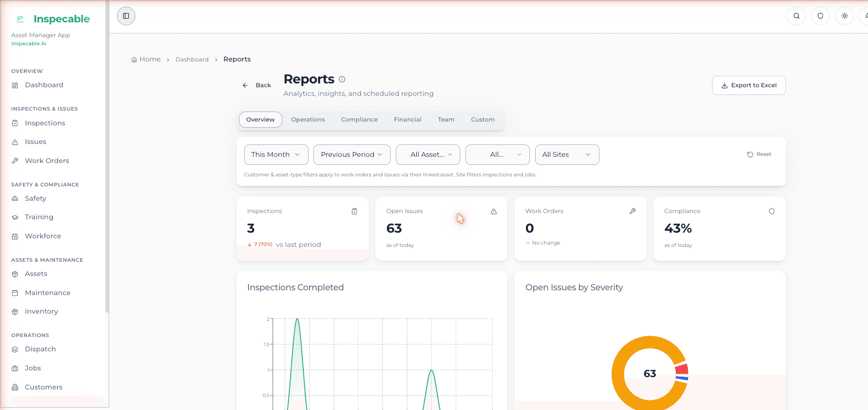
Task: Switch to the Operations tab
Action: (x=308, y=120)
